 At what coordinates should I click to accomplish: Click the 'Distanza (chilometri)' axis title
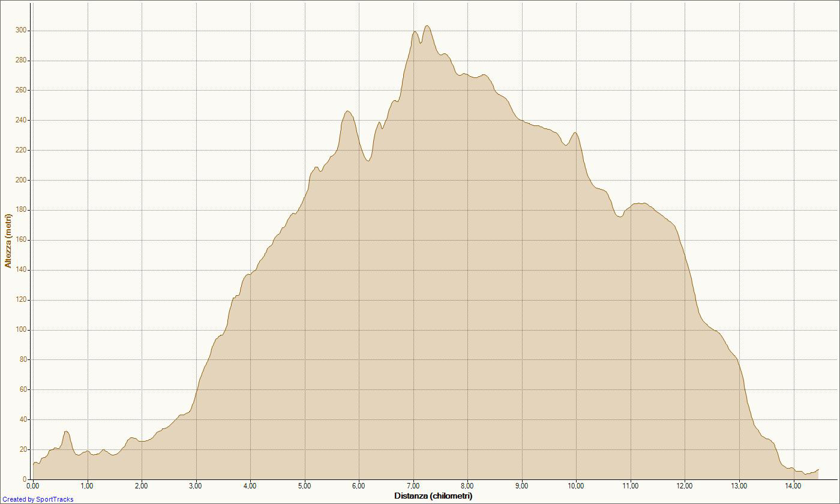(x=433, y=496)
